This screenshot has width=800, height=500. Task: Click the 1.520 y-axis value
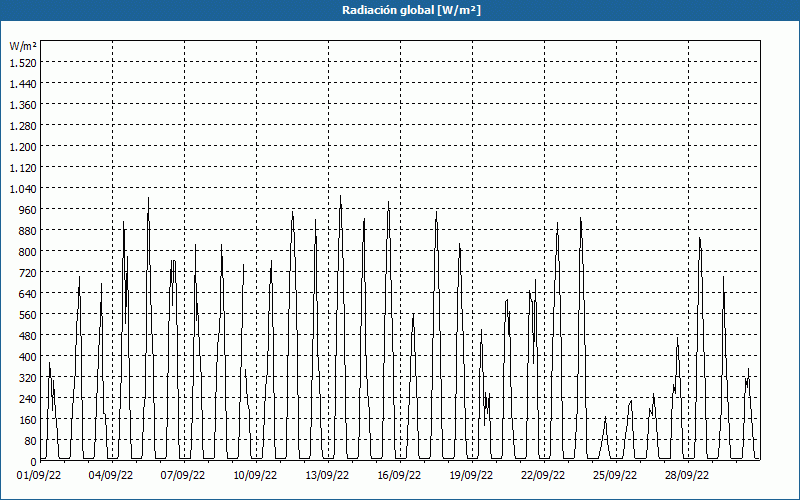coord(23,62)
